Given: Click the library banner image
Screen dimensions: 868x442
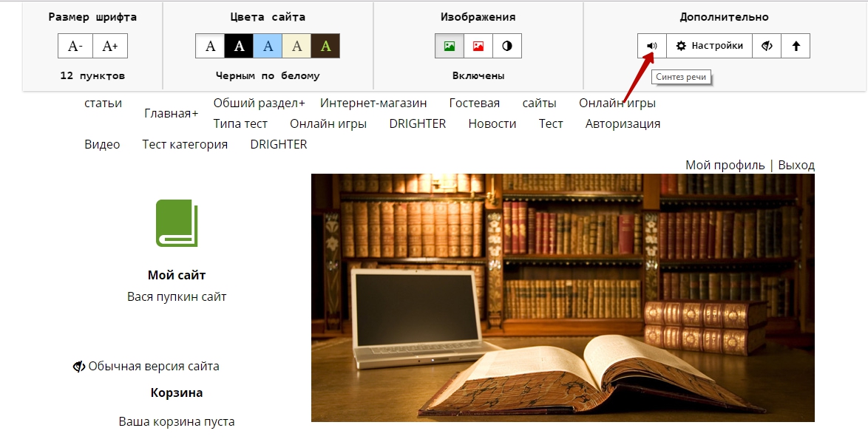Looking at the screenshot, I should [x=562, y=297].
